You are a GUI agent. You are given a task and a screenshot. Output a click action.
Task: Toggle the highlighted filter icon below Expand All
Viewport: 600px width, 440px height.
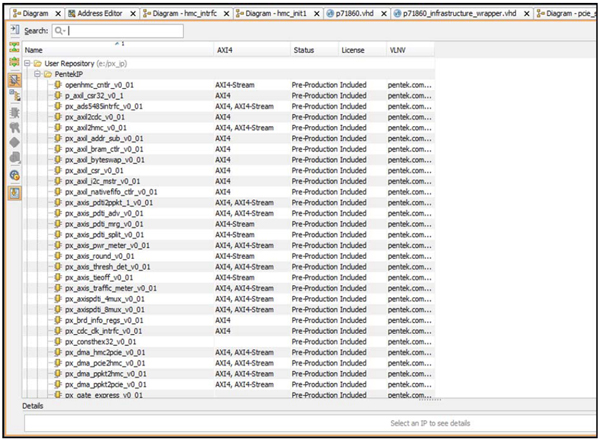click(x=15, y=80)
